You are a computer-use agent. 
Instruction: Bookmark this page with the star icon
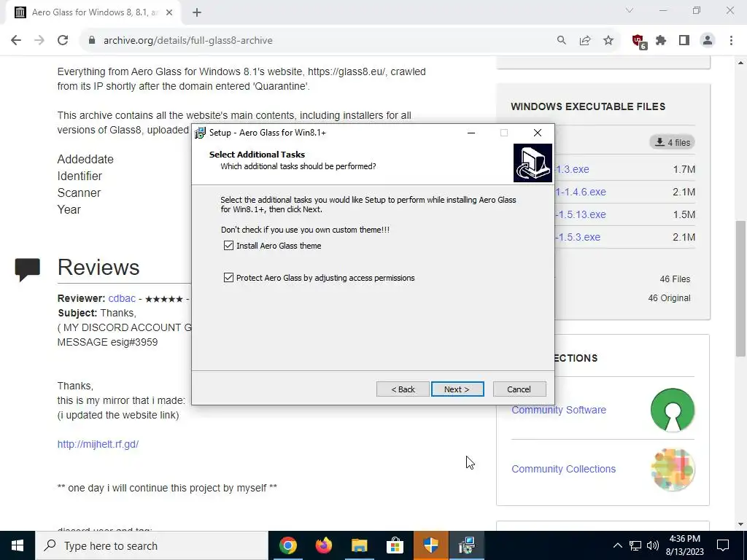[608, 41]
